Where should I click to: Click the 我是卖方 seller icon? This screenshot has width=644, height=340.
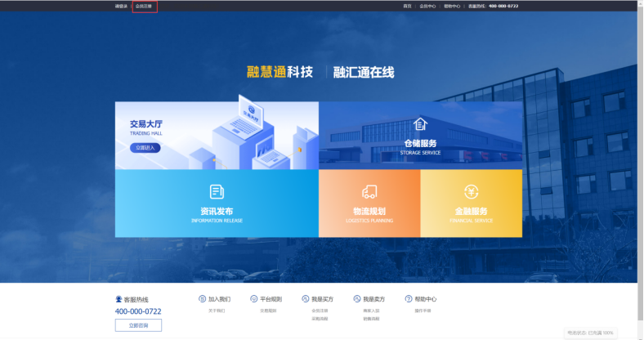point(357,299)
